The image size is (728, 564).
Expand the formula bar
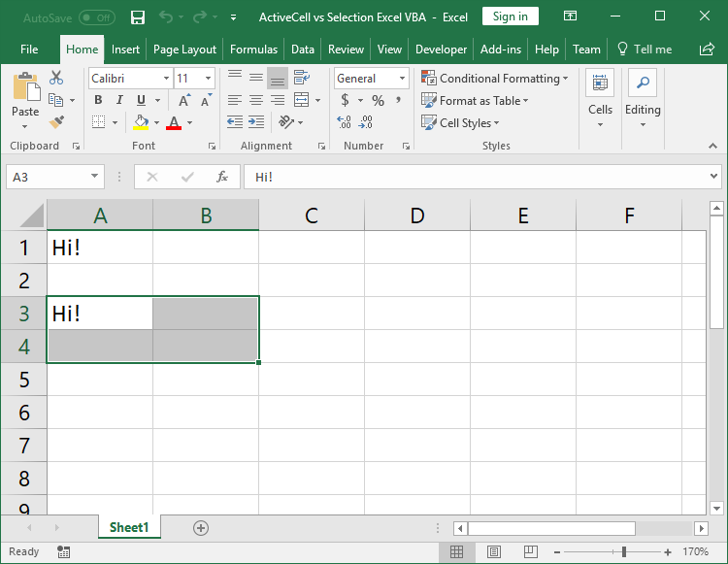coord(713,177)
